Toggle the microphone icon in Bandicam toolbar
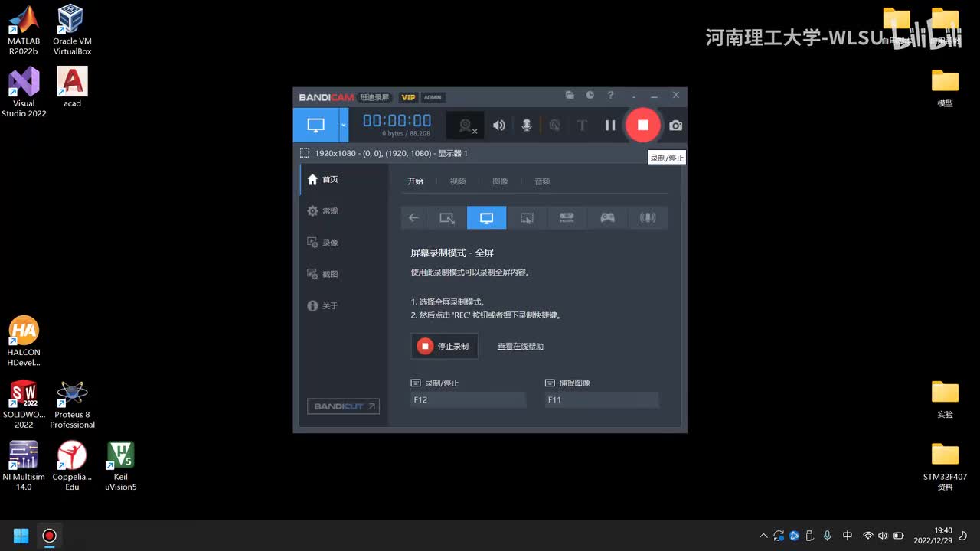980x551 pixels. click(x=527, y=126)
